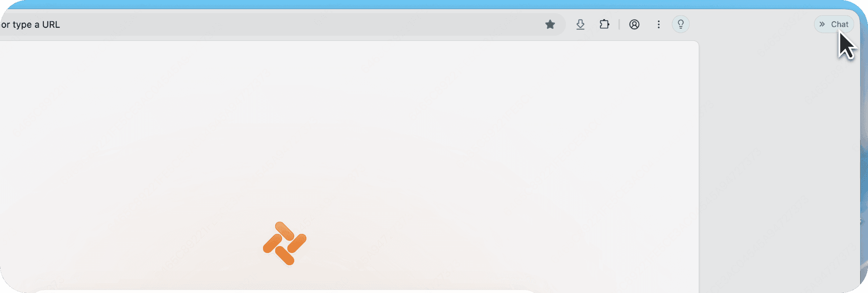This screenshot has height=293, width=868.
Task: Open the Extensions puzzle-piece icon
Action: (x=604, y=24)
